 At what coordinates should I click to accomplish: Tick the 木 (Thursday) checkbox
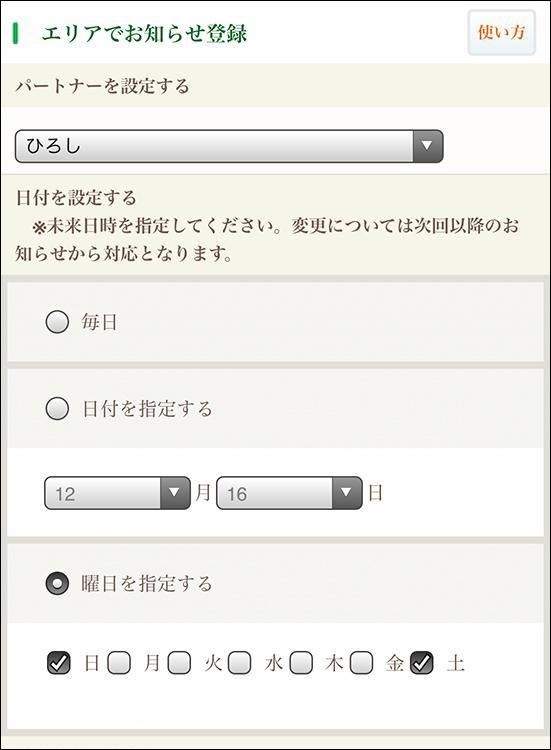click(301, 663)
